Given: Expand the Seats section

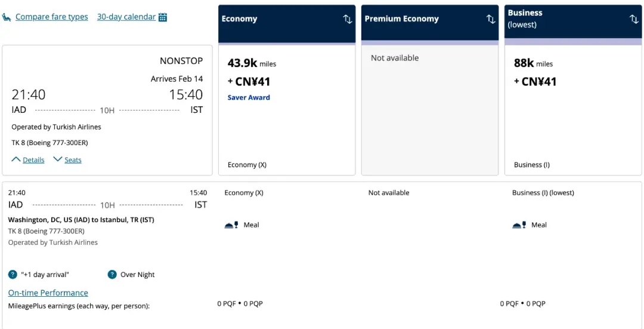Looking at the screenshot, I should click(x=67, y=160).
